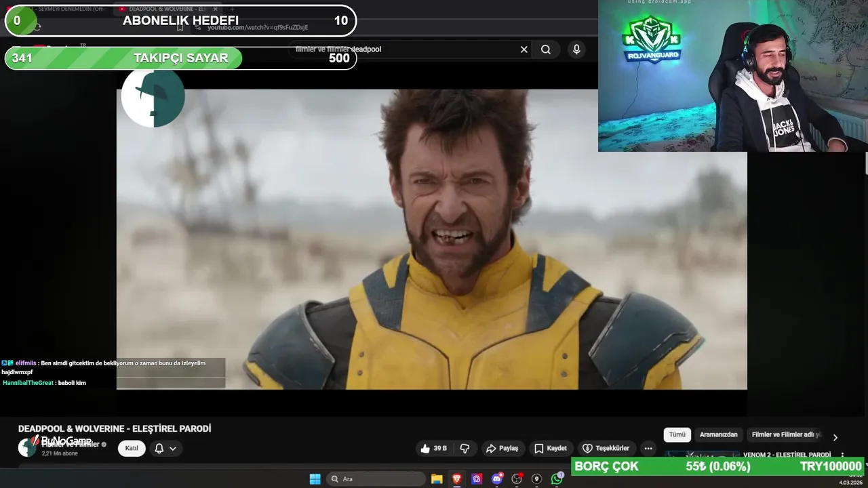Open the Filmler ve Filmler channel avatar
Screen dimensions: 868x488
(27, 447)
